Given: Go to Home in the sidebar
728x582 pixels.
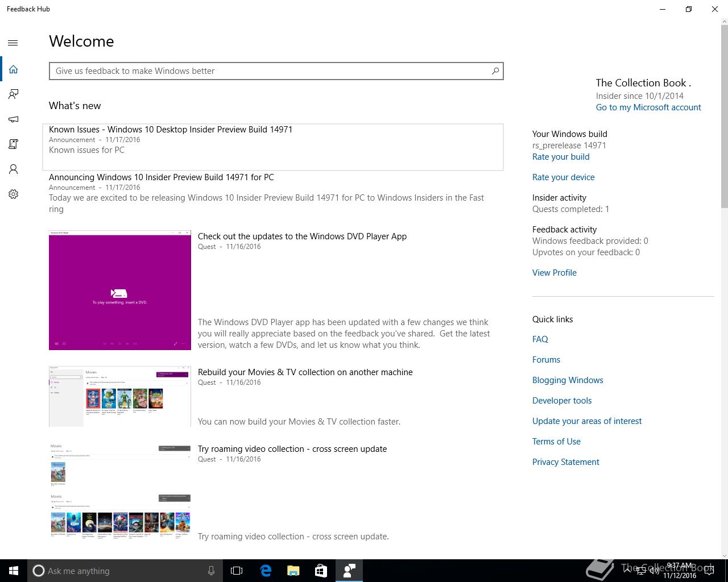Looking at the screenshot, I should click(13, 69).
